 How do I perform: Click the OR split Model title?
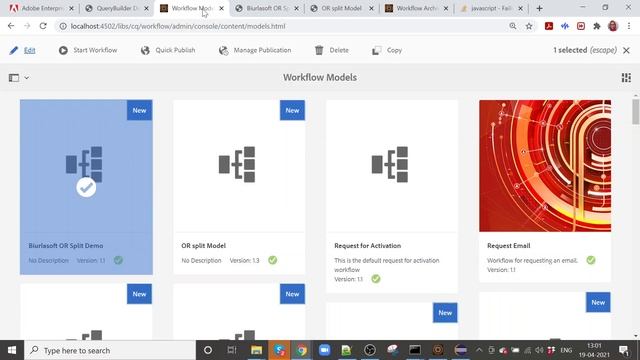pyautogui.click(x=203, y=246)
